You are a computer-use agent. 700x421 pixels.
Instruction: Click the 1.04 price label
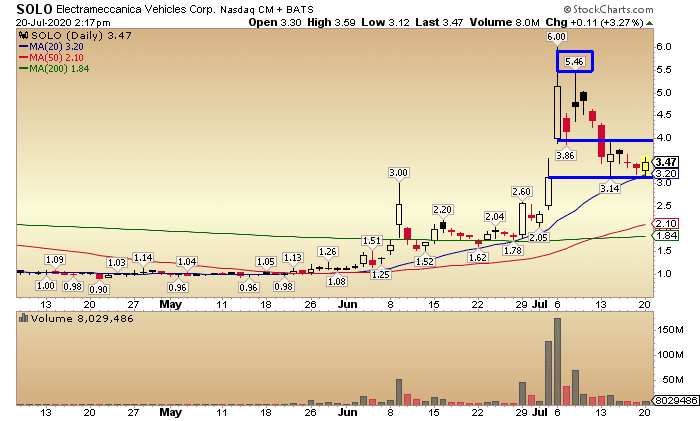[187, 262]
